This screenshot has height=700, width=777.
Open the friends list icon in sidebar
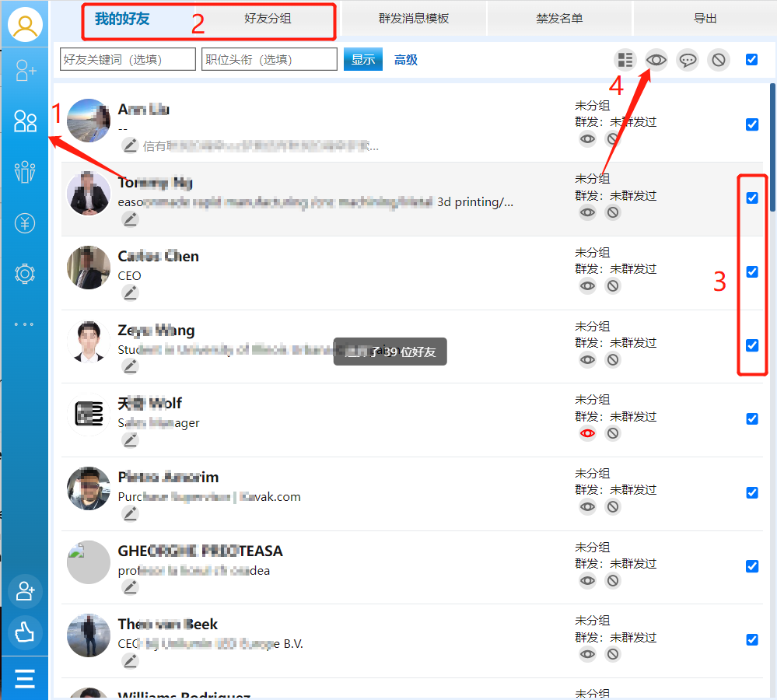point(25,121)
